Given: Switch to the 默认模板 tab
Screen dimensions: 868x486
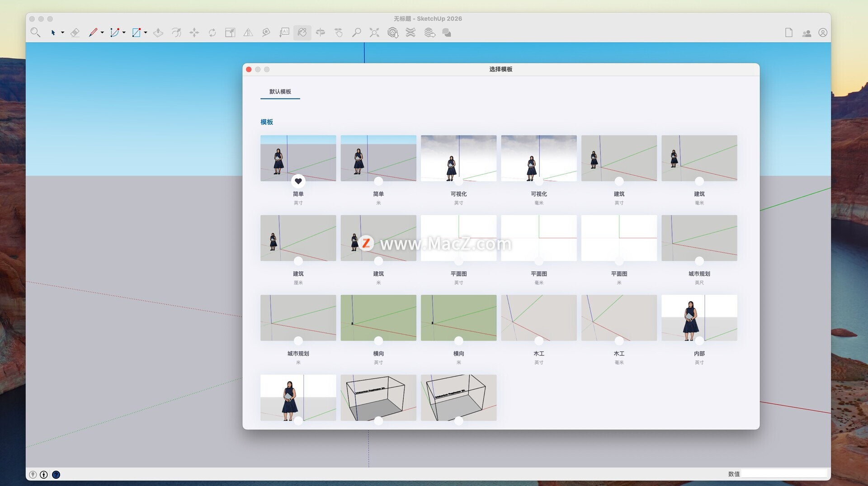Looking at the screenshot, I should [x=280, y=92].
